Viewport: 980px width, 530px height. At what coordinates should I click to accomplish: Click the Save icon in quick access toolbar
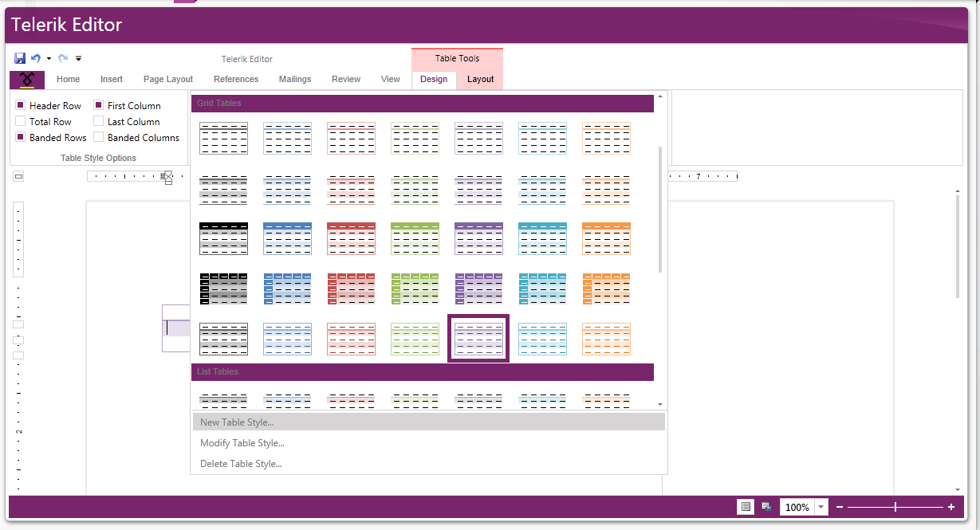[19, 57]
